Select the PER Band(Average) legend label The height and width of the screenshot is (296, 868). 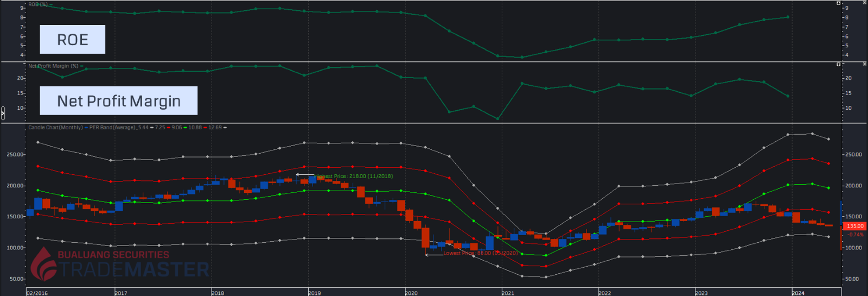point(113,128)
